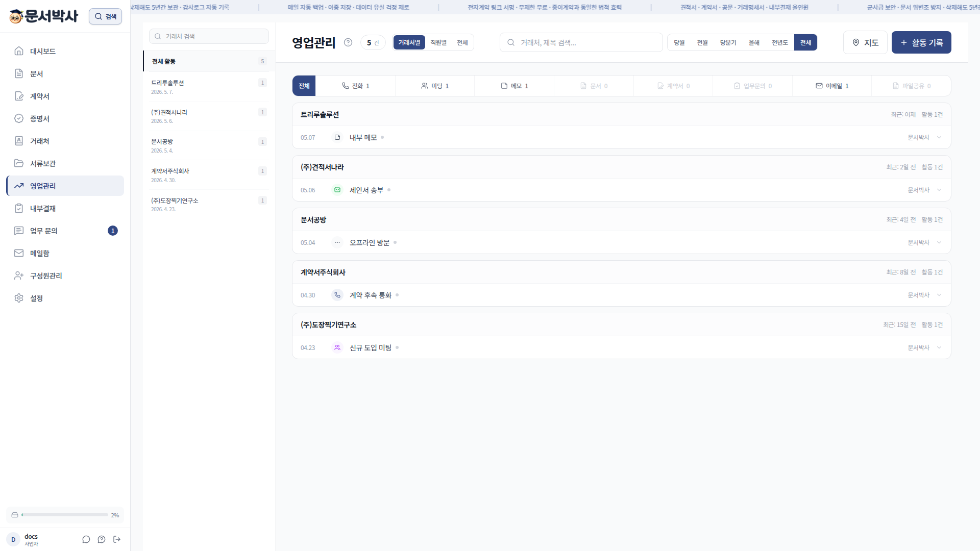Click the email icon in 제안서 송부 row
This screenshot has width=980, height=551.
pyautogui.click(x=337, y=190)
